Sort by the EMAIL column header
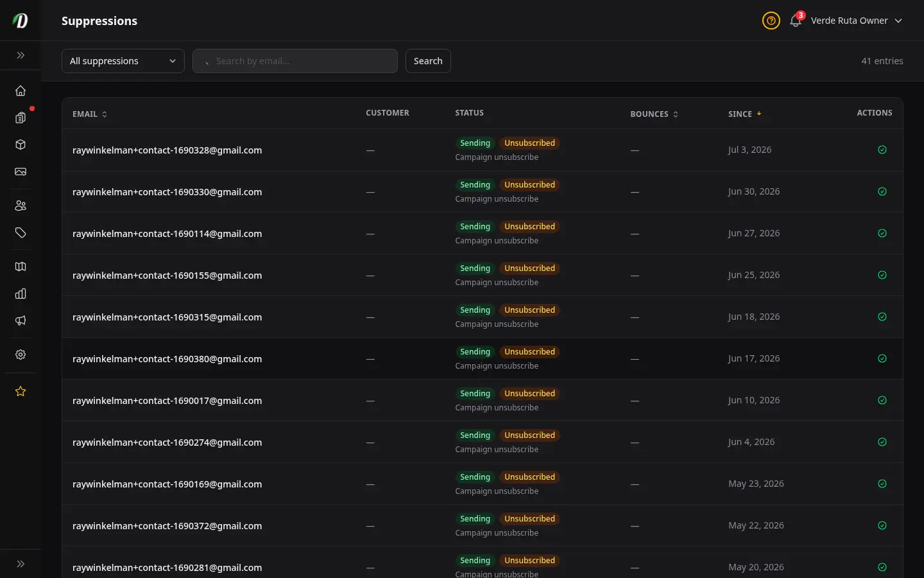 point(90,114)
